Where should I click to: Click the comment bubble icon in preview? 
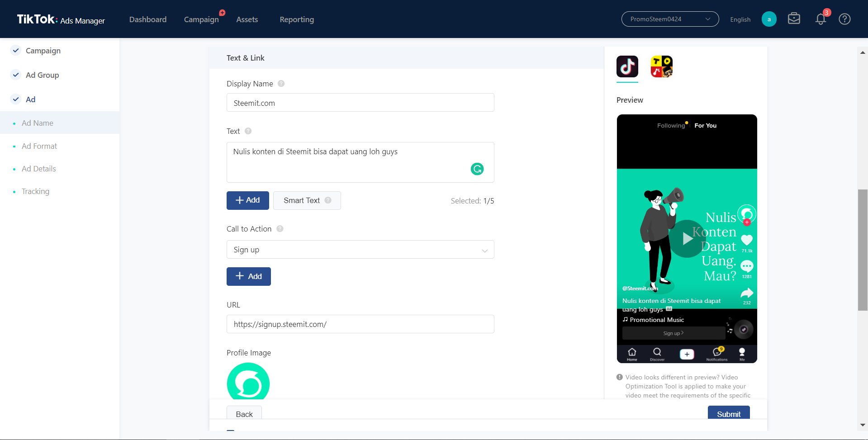tap(747, 266)
